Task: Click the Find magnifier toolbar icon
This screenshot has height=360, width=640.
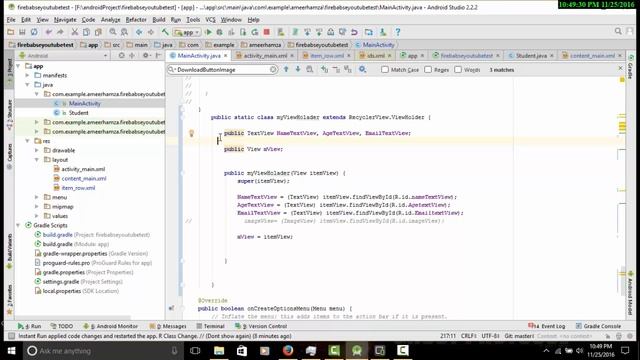Action: point(113,32)
